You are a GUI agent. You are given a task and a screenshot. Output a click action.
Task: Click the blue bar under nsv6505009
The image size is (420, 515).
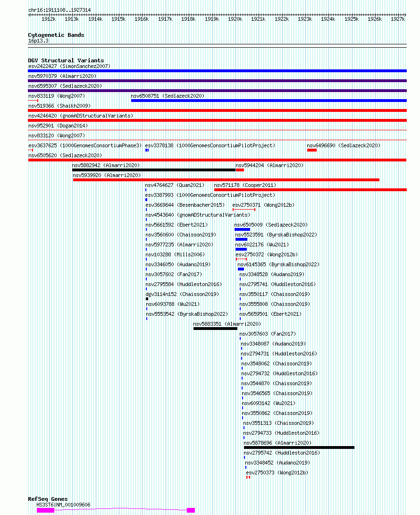pos(243,229)
